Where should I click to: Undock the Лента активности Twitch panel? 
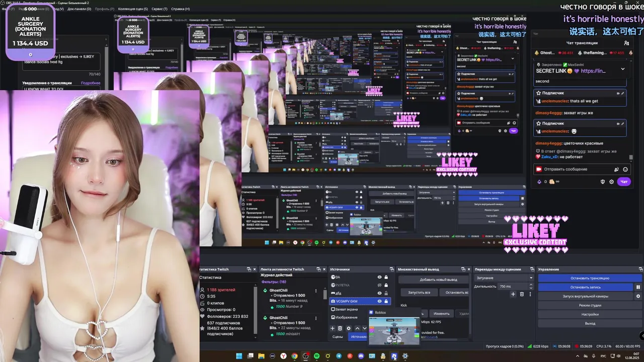318,269
